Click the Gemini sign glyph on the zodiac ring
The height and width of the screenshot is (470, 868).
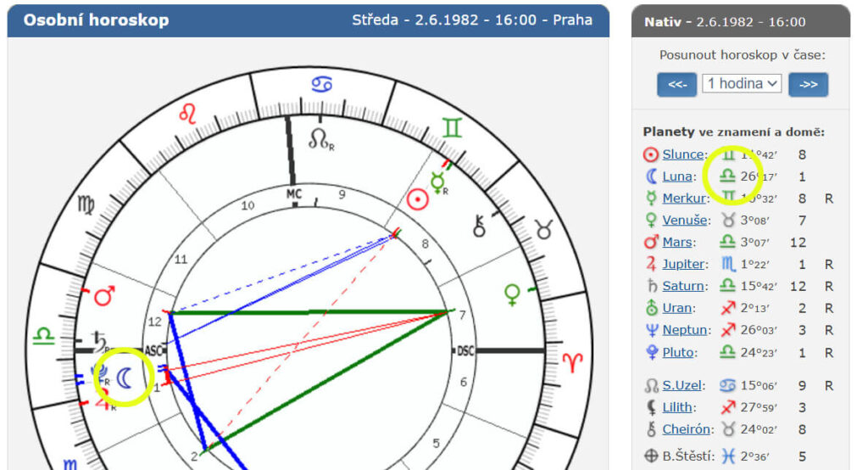click(452, 128)
